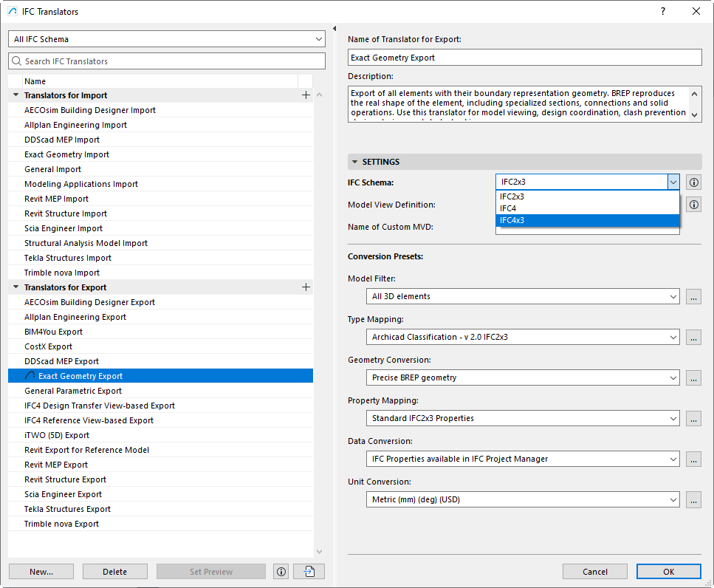Click translator list scroll down arrow
The width and height of the screenshot is (714, 588).
[x=319, y=552]
